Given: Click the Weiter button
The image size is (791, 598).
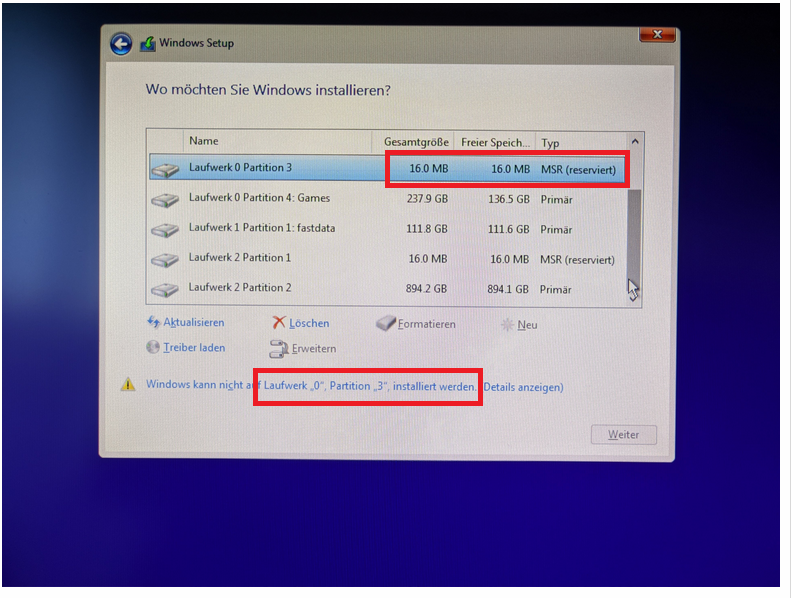Looking at the screenshot, I should tap(624, 434).
